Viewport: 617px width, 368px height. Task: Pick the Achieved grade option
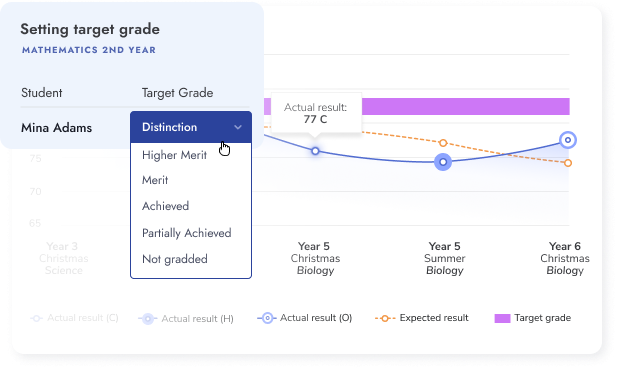pyautogui.click(x=165, y=206)
